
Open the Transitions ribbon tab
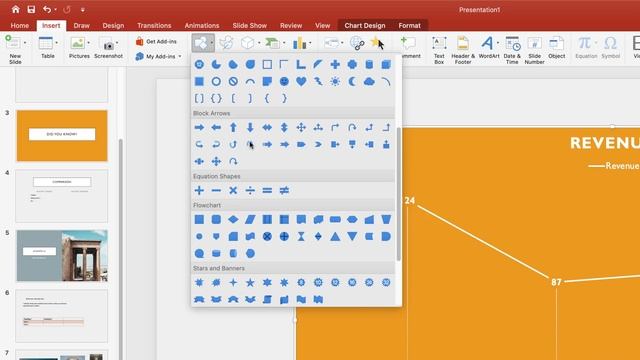[x=154, y=25]
